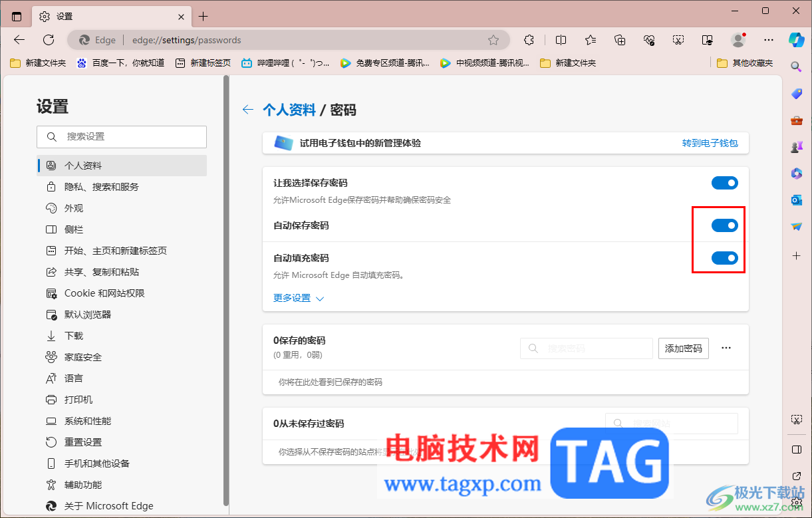Click inside the 搜索密码 search box
812x518 pixels.
(586, 348)
